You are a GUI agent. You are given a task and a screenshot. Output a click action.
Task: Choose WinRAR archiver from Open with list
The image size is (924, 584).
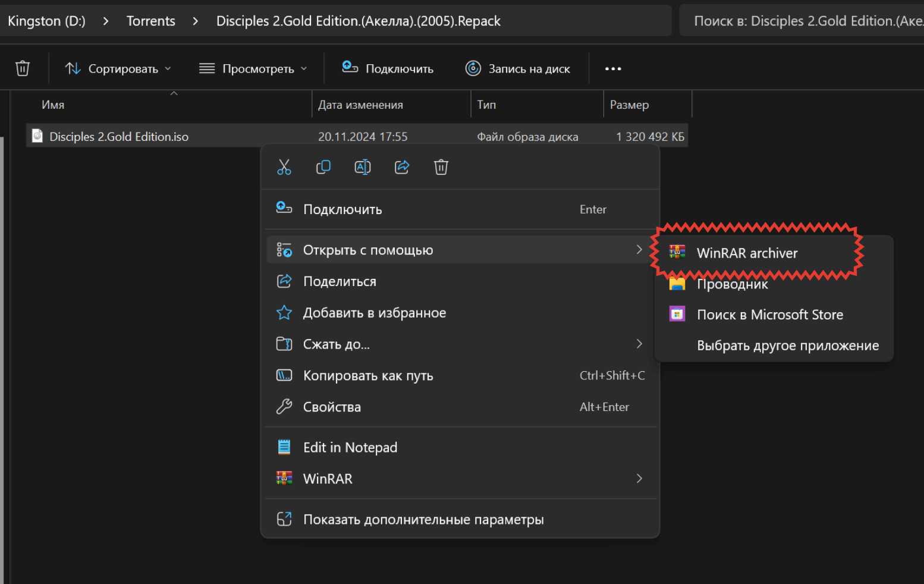tap(747, 253)
